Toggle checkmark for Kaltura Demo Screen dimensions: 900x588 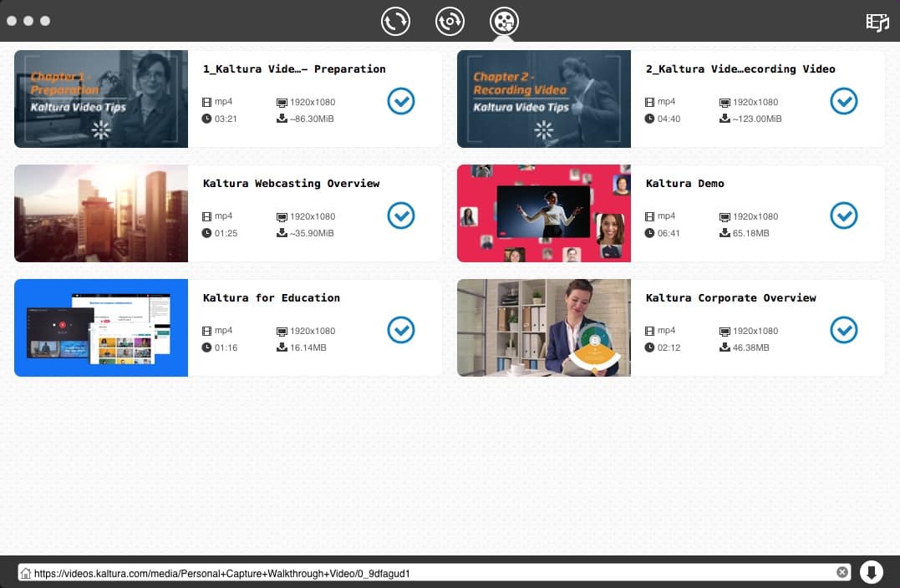(x=844, y=215)
